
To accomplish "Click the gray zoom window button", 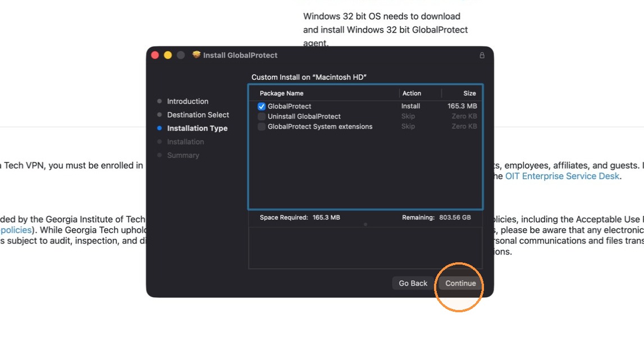I will (181, 55).
